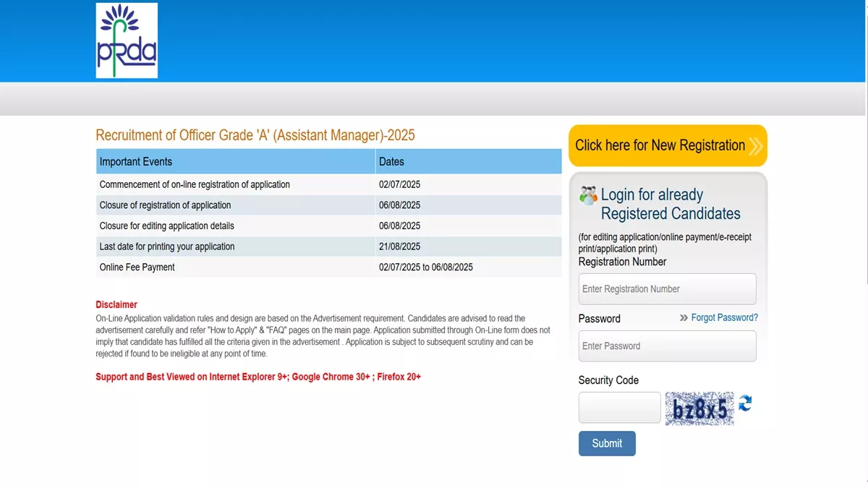This screenshot has height=488, width=868.
Task: Open the Forgot Password link
Action: tap(725, 318)
